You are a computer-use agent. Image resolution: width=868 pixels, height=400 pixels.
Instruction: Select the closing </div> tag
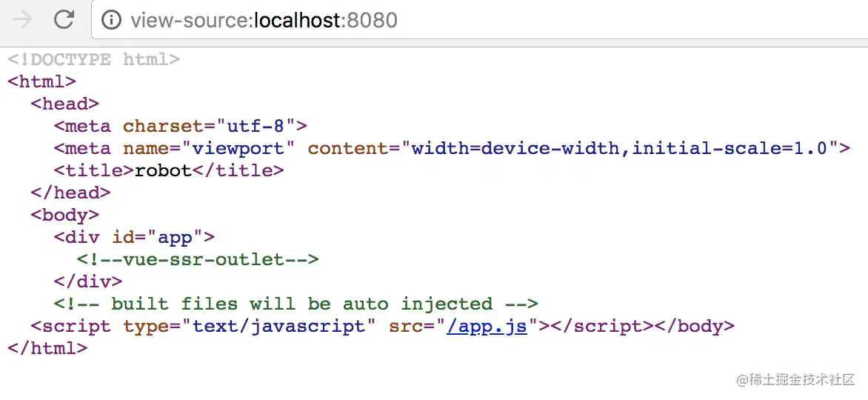pos(88,281)
